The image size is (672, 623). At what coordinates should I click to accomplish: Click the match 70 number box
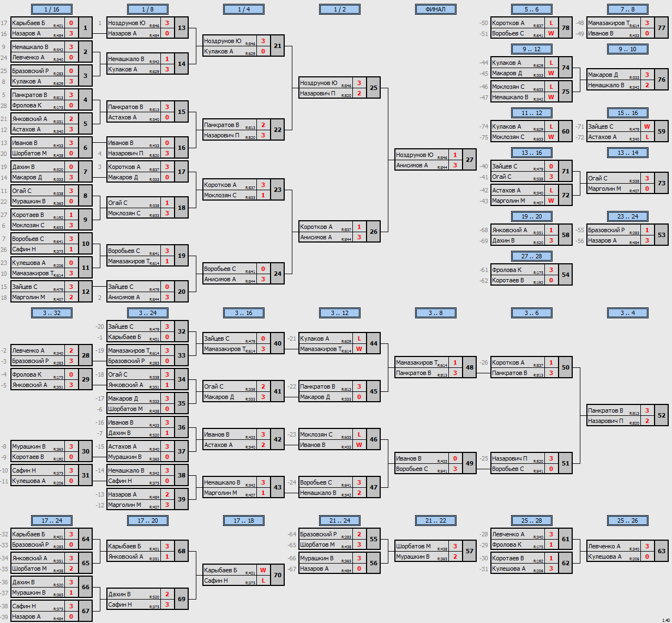[x=278, y=575]
